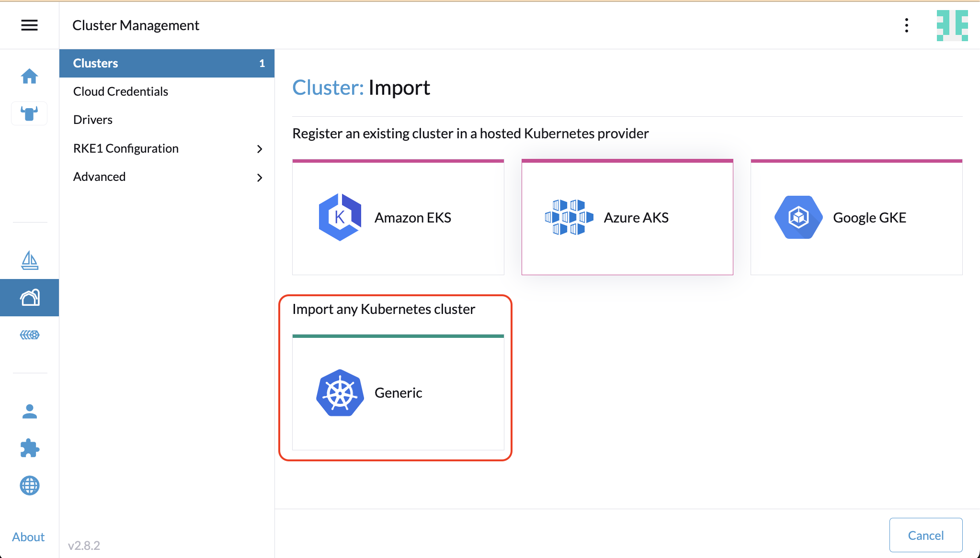Open the three-dot page actions menu
980x558 pixels.
[906, 25]
